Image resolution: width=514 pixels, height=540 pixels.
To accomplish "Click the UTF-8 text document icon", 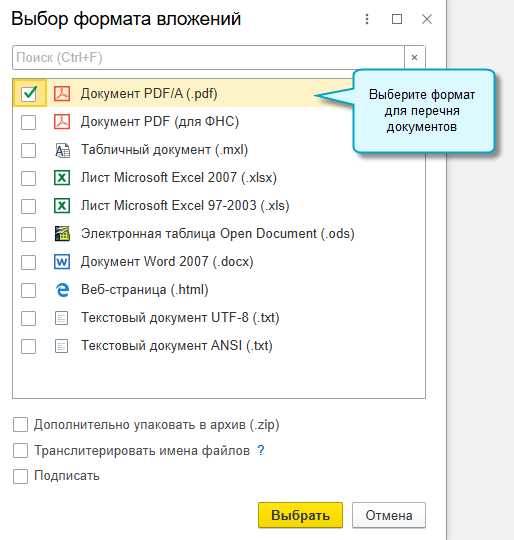I will pyautogui.click(x=62, y=318).
